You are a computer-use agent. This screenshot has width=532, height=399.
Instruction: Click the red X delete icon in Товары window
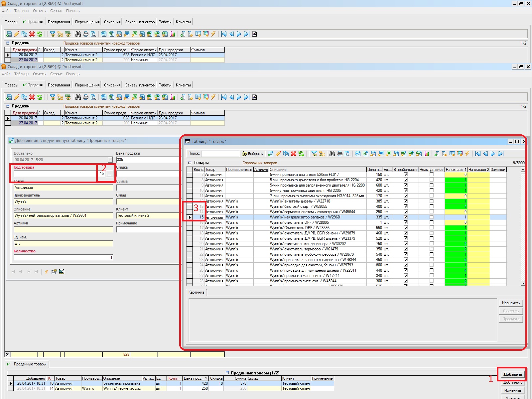tap(294, 154)
